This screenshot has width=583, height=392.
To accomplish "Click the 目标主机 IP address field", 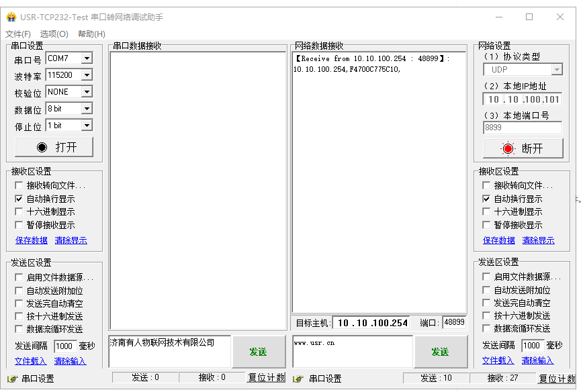I will coord(372,323).
